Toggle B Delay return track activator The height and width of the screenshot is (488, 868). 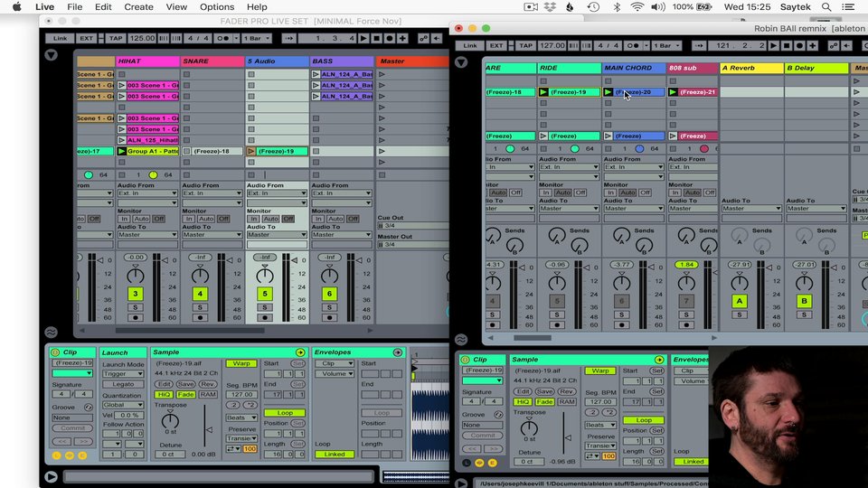coord(805,301)
